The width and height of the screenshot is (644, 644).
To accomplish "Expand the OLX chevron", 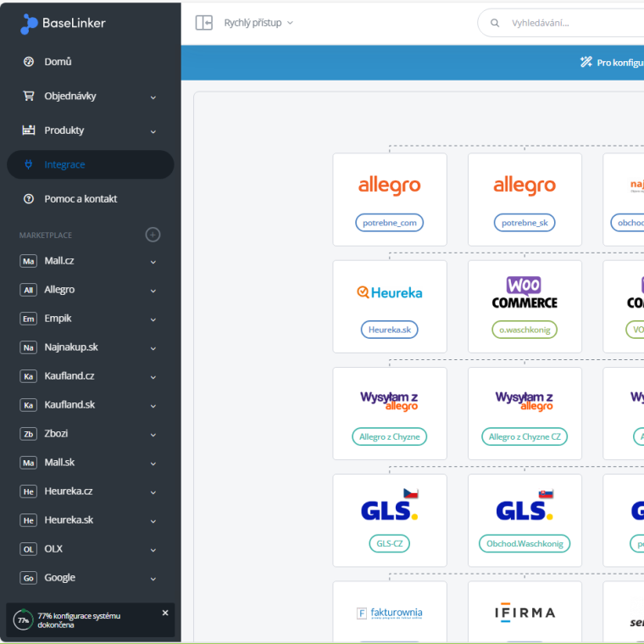I will 153,550.
